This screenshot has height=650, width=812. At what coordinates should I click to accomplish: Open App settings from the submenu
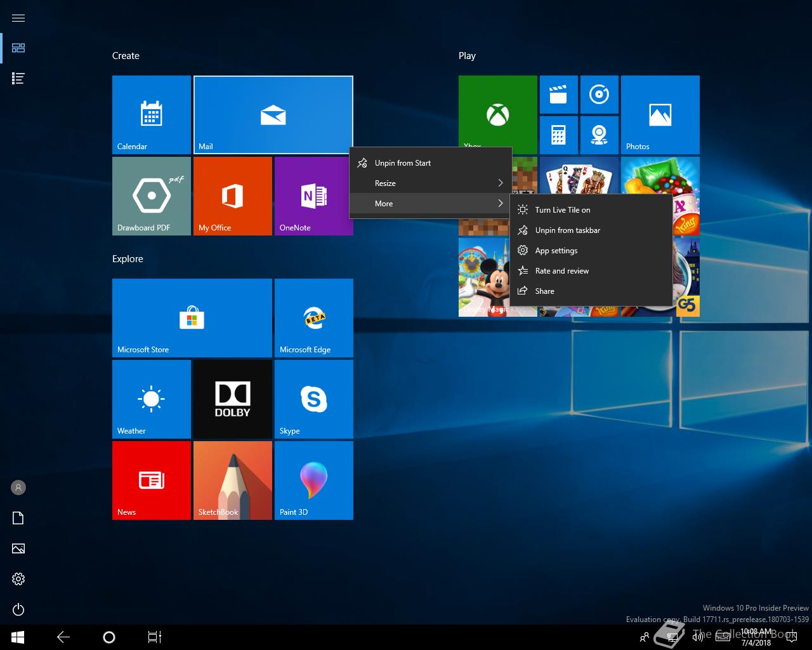tap(591, 251)
